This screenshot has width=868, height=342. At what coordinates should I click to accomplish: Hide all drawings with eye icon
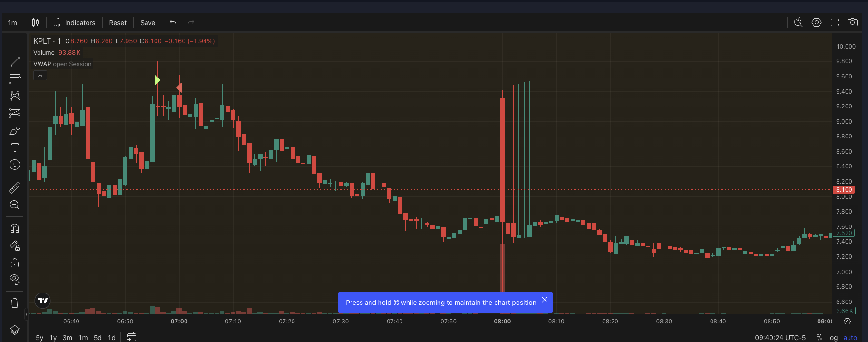click(15, 280)
